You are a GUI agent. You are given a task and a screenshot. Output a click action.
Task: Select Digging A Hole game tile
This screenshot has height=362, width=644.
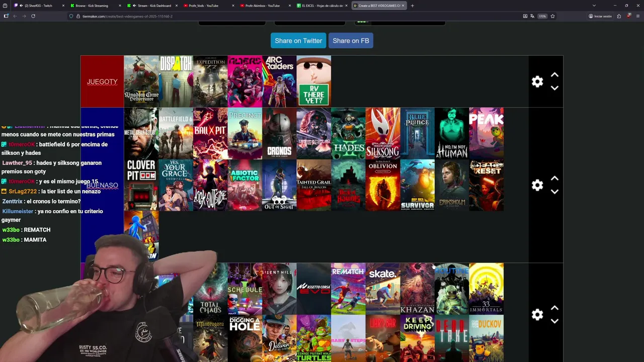245,338
